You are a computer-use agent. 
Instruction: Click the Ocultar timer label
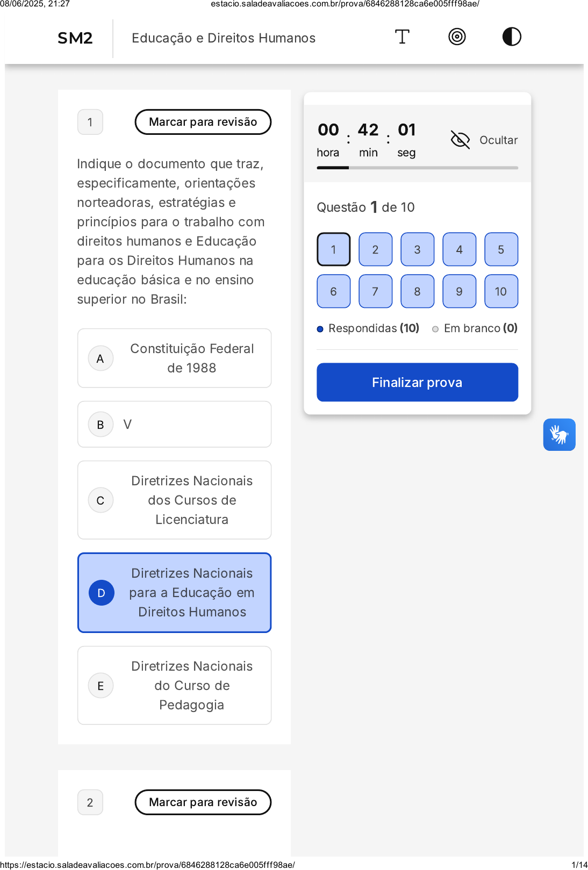498,140
